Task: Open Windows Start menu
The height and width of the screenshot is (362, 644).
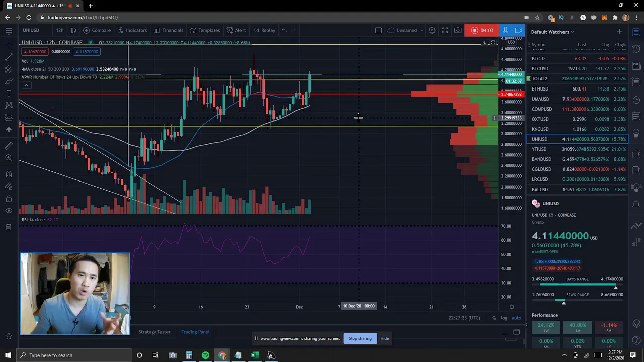Action: point(8,355)
